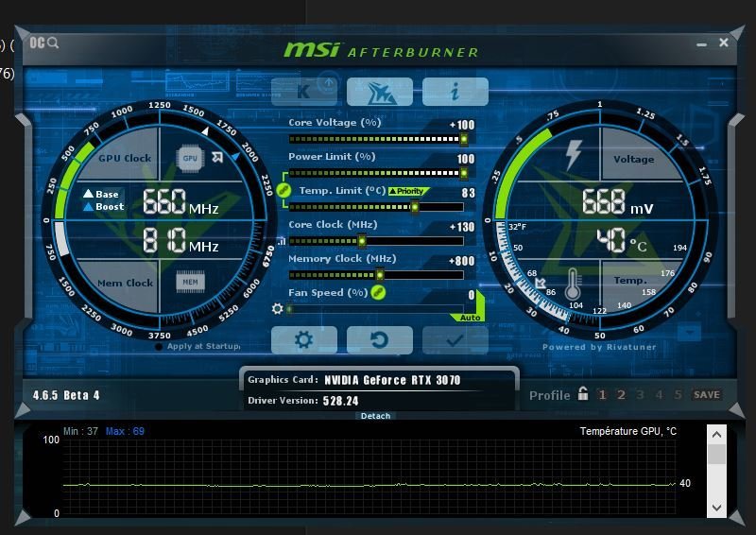The image size is (756, 535).
Task: Click the Memory Clock +800 value
Action: (x=461, y=261)
